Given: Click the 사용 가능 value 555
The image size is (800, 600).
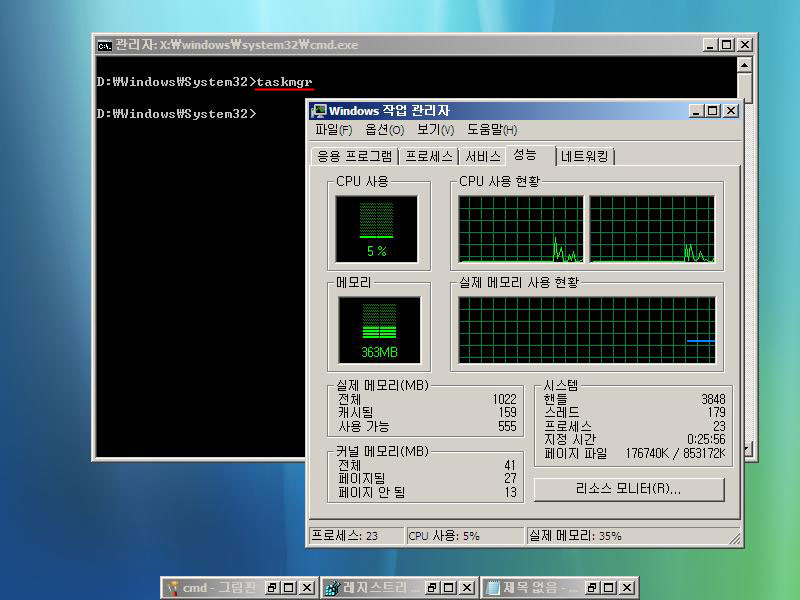Looking at the screenshot, I should [507, 426].
